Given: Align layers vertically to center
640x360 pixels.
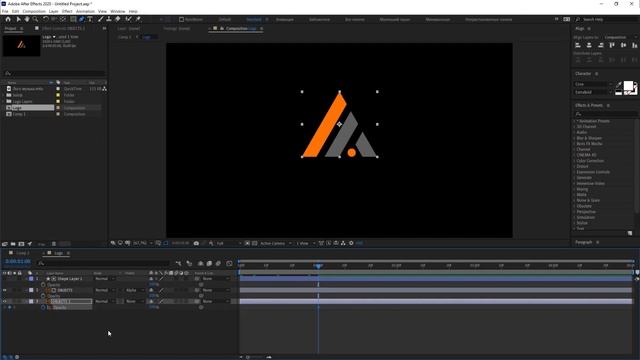Looking at the screenshot, I should 623,45.
